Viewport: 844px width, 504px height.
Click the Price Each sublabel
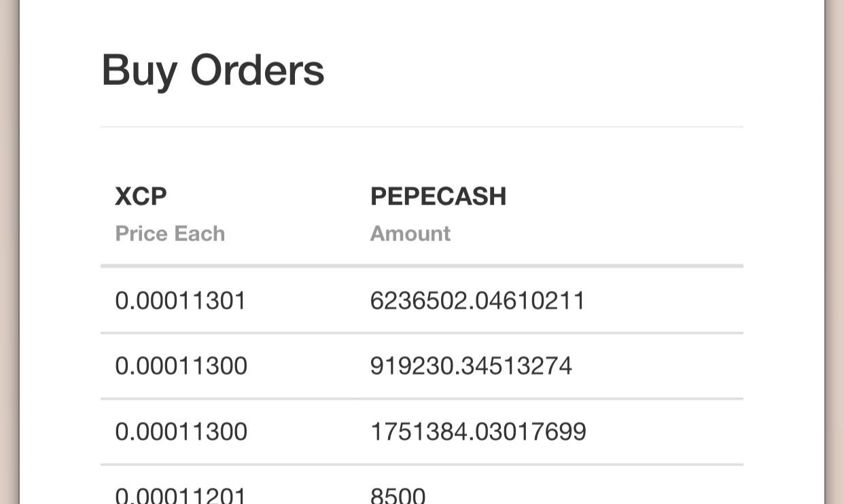point(170,234)
